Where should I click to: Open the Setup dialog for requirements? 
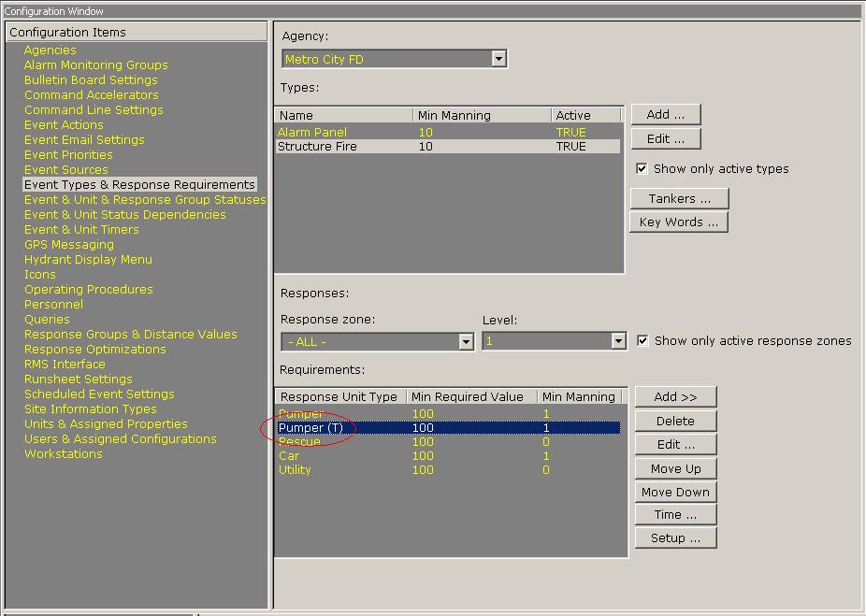point(675,538)
